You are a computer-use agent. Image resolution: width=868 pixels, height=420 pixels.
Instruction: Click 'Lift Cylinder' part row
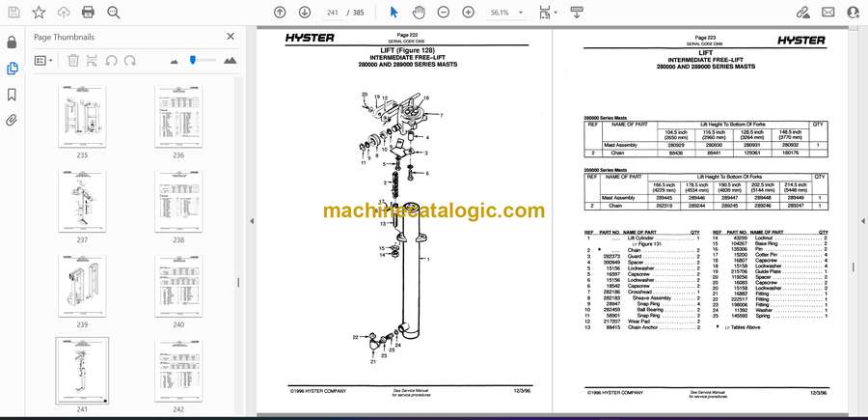[643, 238]
